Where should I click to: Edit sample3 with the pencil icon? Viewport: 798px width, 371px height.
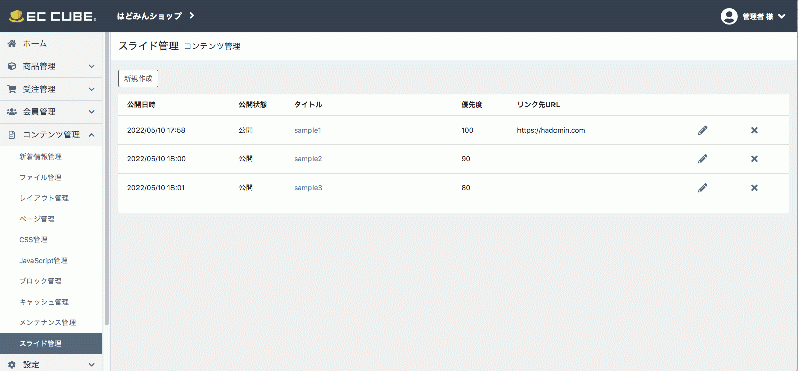pyautogui.click(x=702, y=188)
